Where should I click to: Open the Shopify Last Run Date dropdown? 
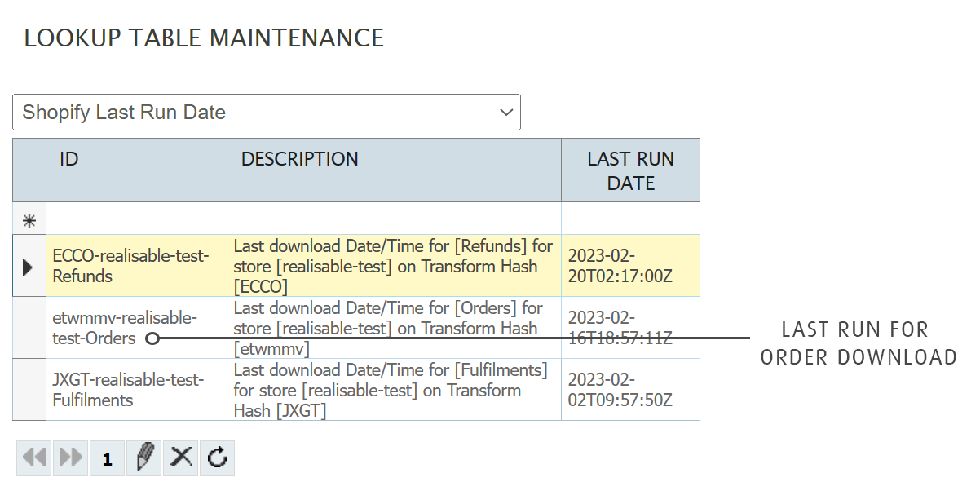[266, 113]
